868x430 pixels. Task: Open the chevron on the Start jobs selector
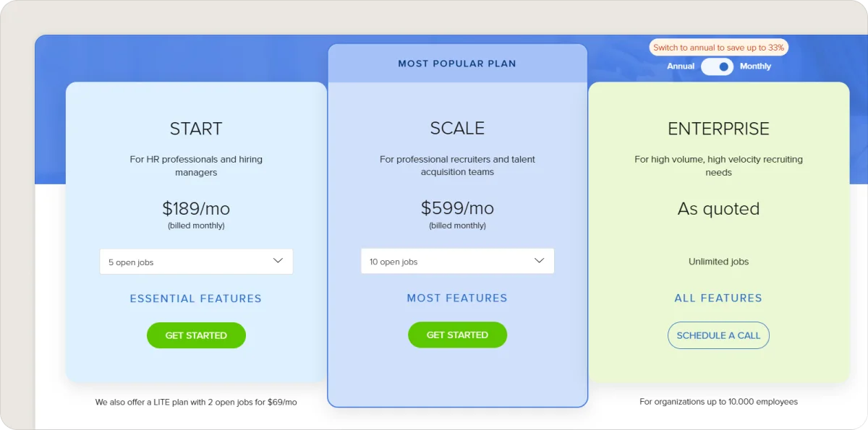coord(278,261)
